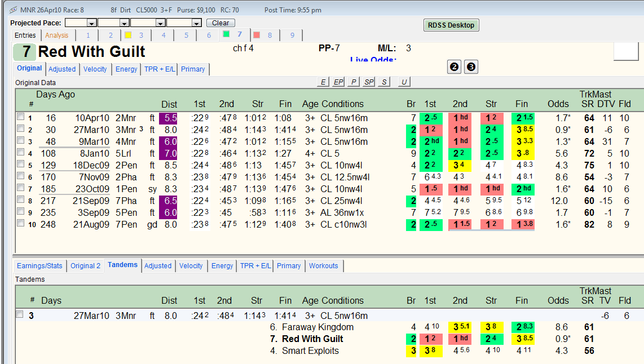644x364 pixels.
Task: Select horse tab 9
Action: click(x=293, y=35)
